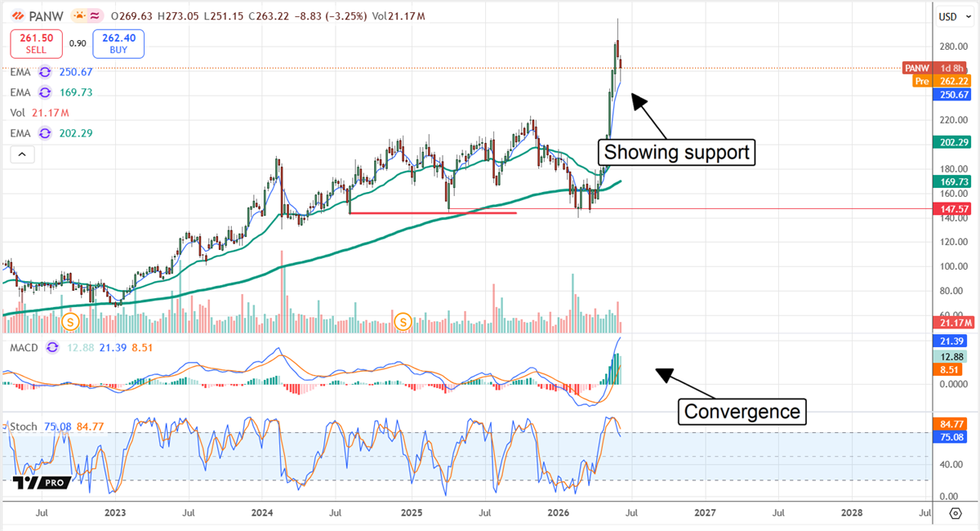
Task: Click the red 147.57 axis price tag
Action: (951, 209)
